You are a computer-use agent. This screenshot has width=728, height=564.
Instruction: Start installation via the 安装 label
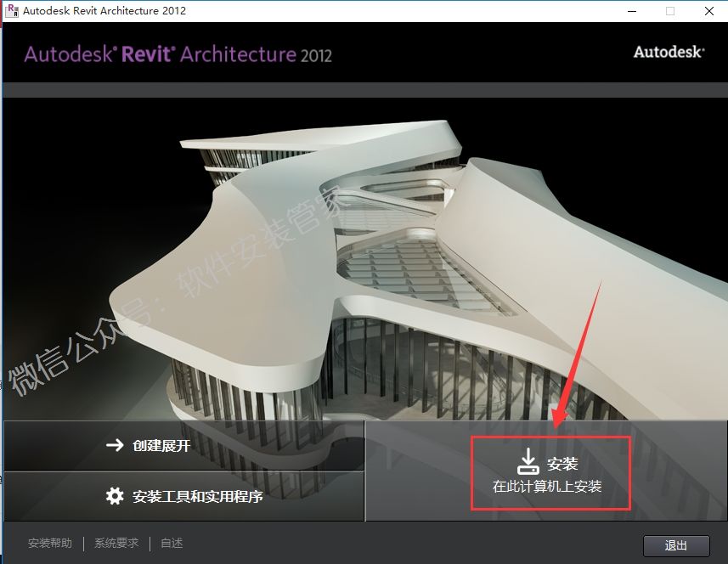click(x=562, y=464)
